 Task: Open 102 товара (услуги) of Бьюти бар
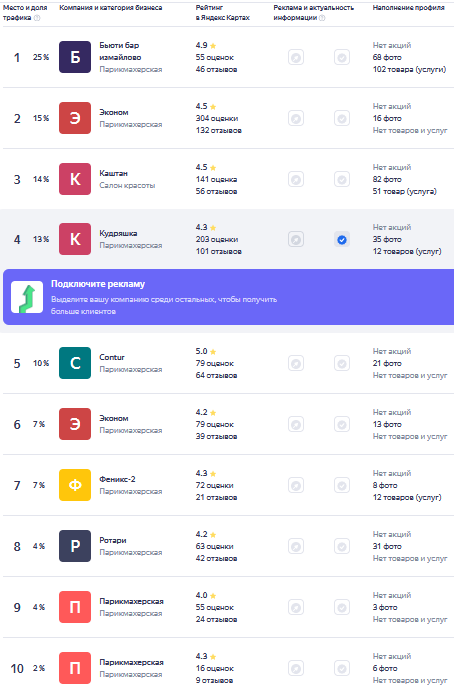click(x=409, y=69)
